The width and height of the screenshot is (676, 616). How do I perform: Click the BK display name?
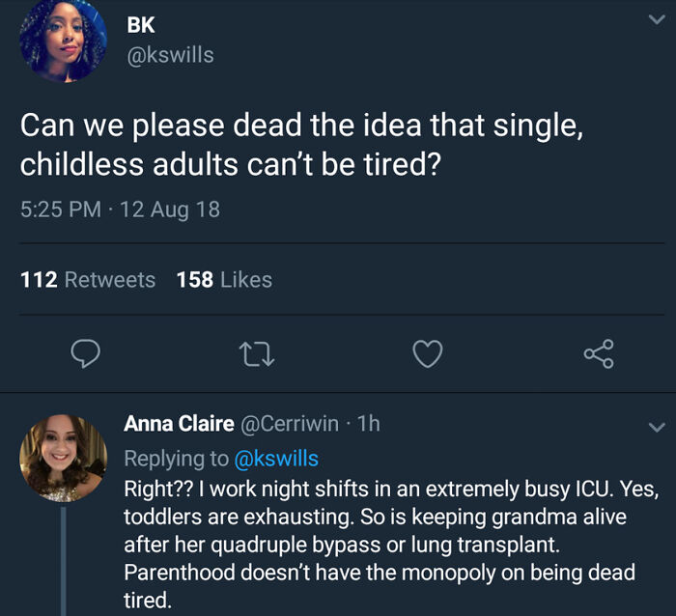tap(141, 25)
